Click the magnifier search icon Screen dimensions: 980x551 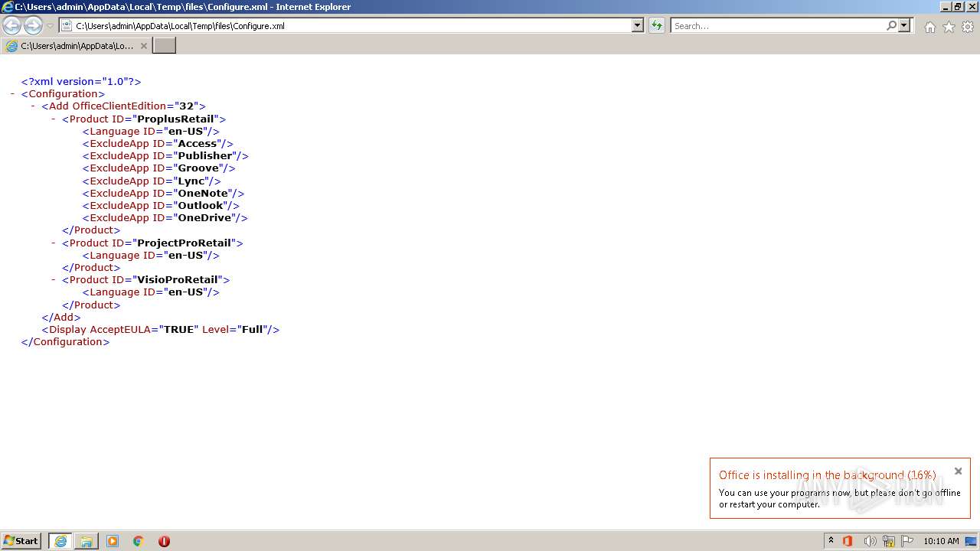(891, 25)
